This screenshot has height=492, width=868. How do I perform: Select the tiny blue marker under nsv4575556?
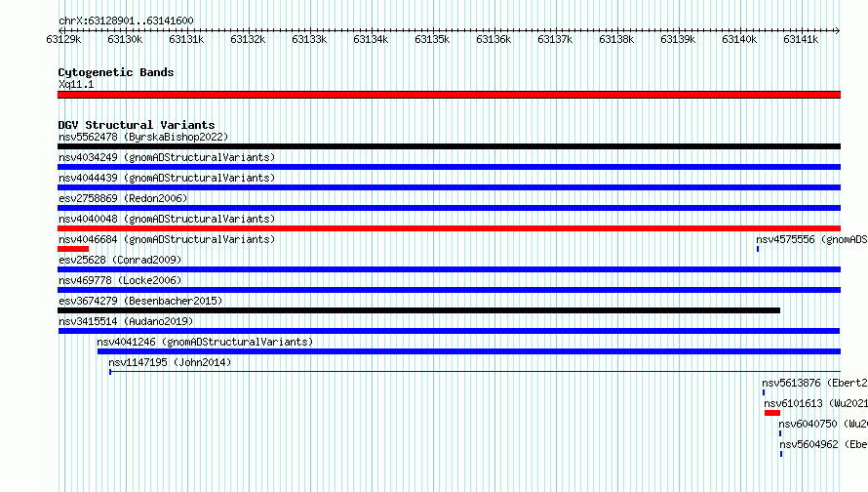coord(758,249)
